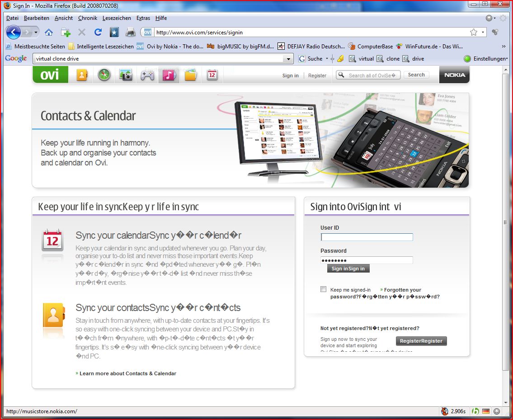
Task: Open the Chronik menu
Action: [88, 18]
